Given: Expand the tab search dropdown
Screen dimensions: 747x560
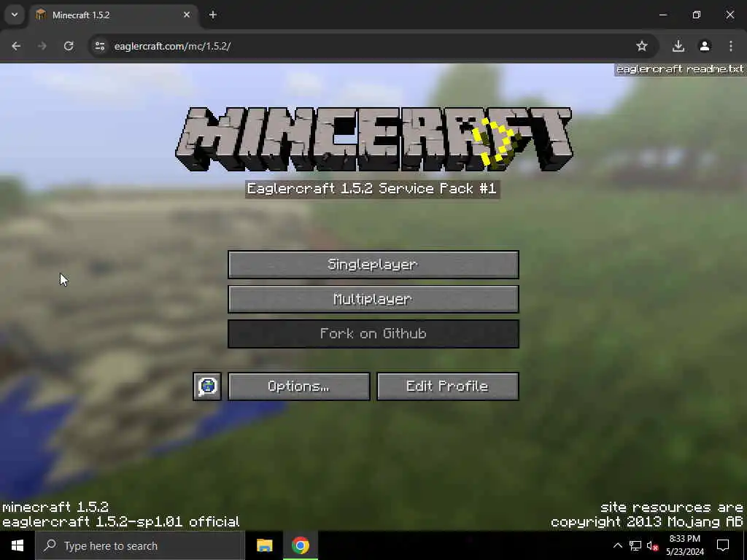Looking at the screenshot, I should coord(15,15).
